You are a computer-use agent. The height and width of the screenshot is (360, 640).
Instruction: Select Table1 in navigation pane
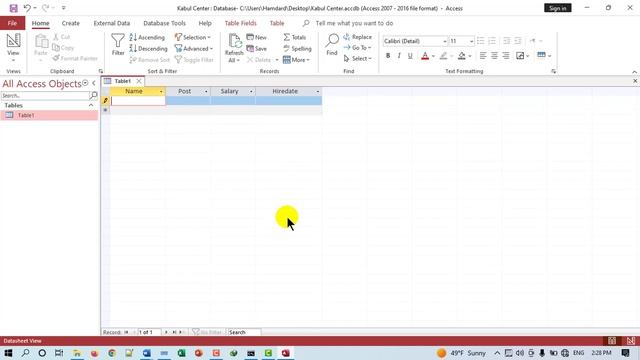(x=49, y=116)
